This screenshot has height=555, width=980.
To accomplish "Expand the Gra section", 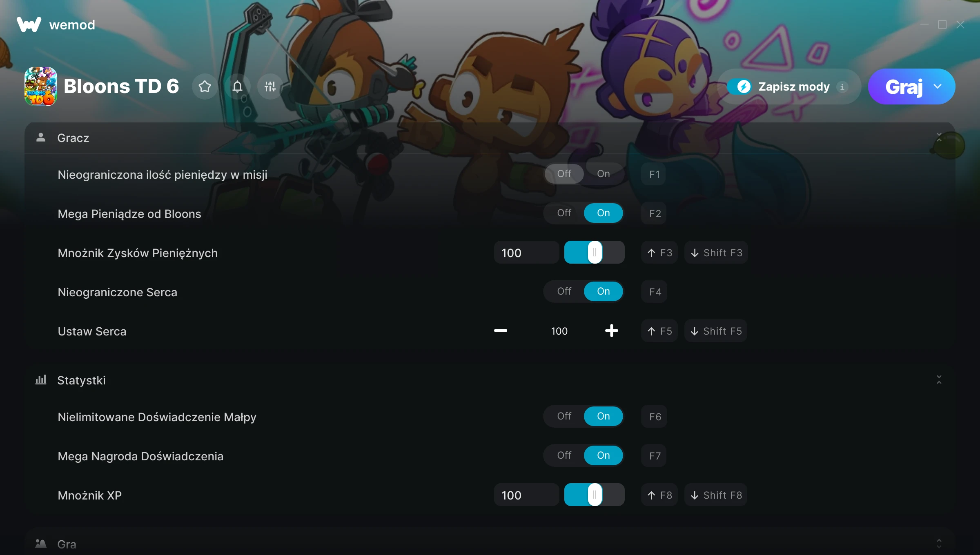I will pyautogui.click(x=939, y=544).
